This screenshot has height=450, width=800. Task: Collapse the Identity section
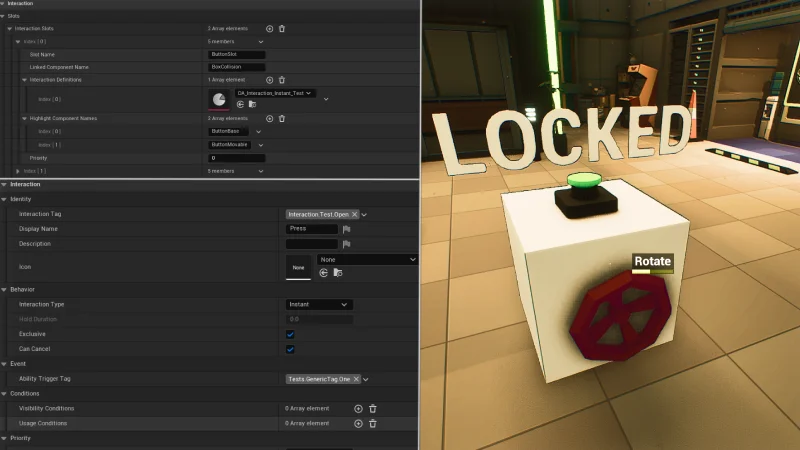(x=4, y=199)
